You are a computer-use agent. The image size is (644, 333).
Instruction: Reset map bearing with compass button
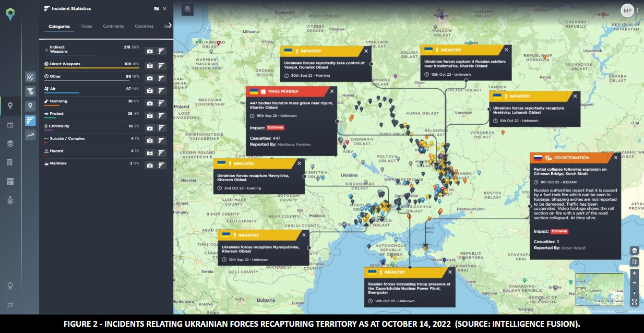635,292
